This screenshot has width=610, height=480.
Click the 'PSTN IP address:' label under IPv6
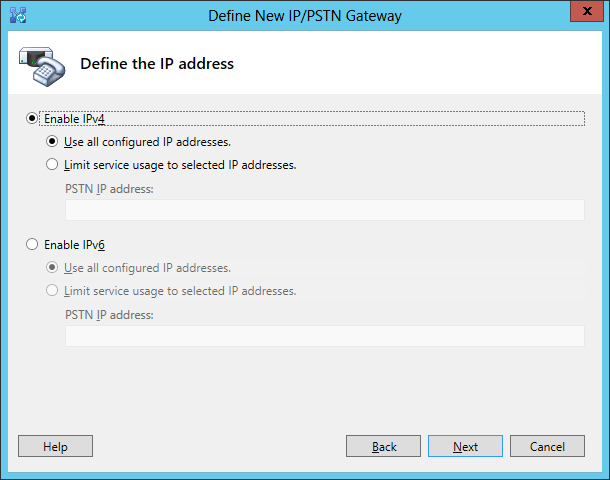(x=109, y=315)
